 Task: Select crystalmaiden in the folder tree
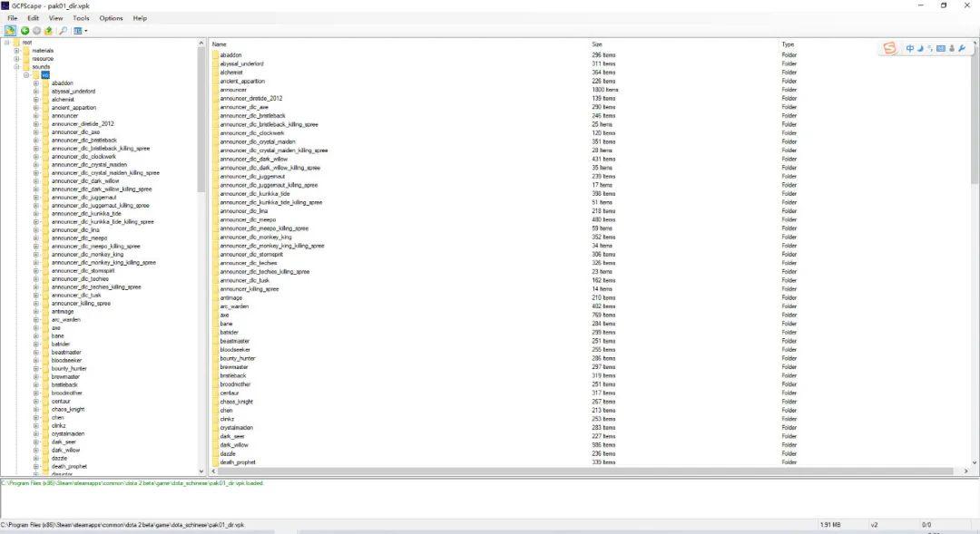click(67, 434)
